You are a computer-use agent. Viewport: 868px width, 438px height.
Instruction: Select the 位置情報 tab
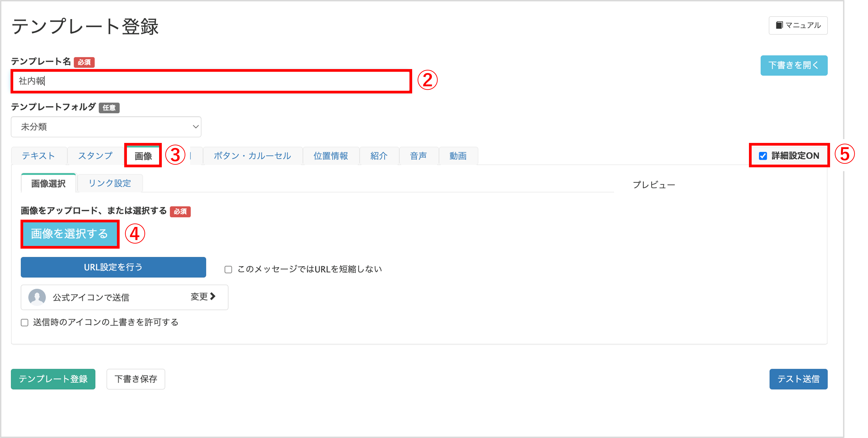[x=331, y=156]
